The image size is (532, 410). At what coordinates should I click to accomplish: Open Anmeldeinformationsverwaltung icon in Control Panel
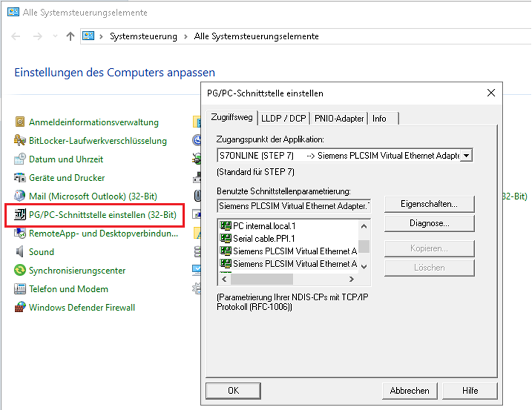tap(20, 121)
